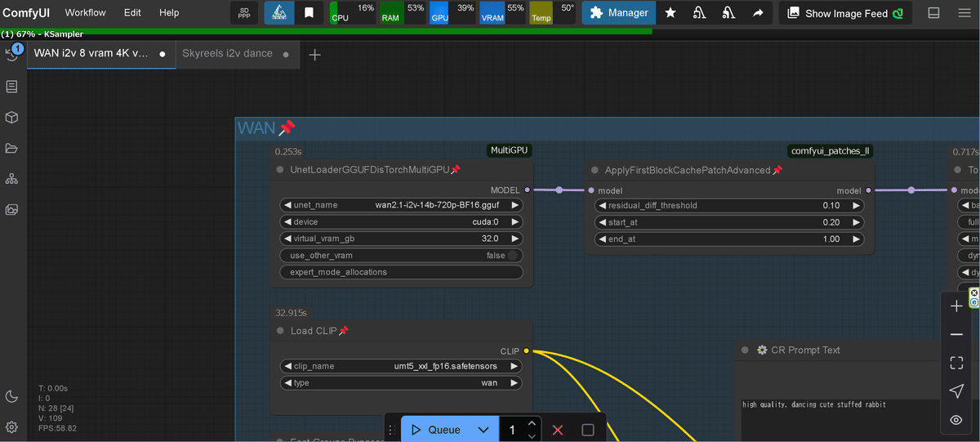
Task: Cancel current run with red X
Action: pyautogui.click(x=558, y=430)
